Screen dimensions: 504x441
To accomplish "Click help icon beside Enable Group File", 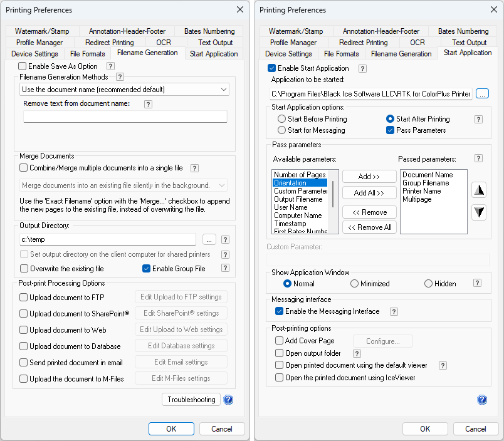I will click(225, 268).
